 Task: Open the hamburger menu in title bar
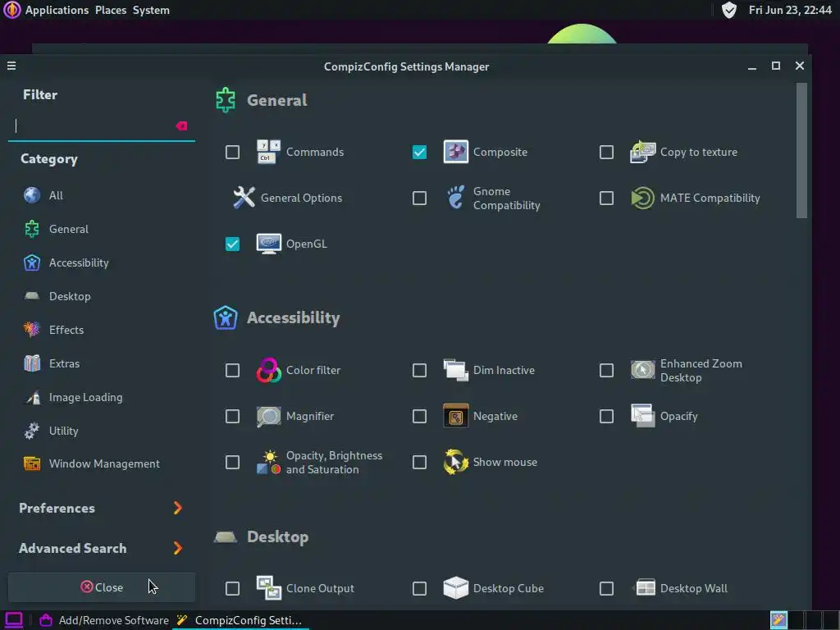pos(11,66)
